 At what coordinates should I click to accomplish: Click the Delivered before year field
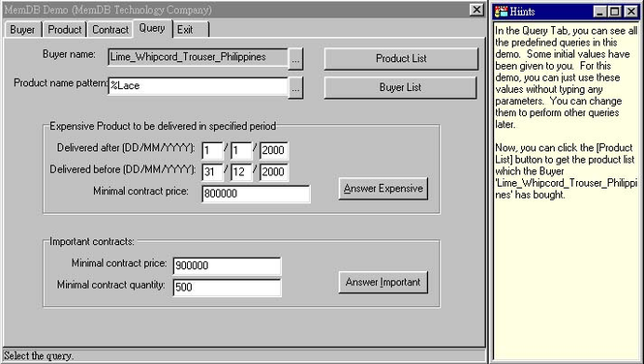tap(274, 172)
